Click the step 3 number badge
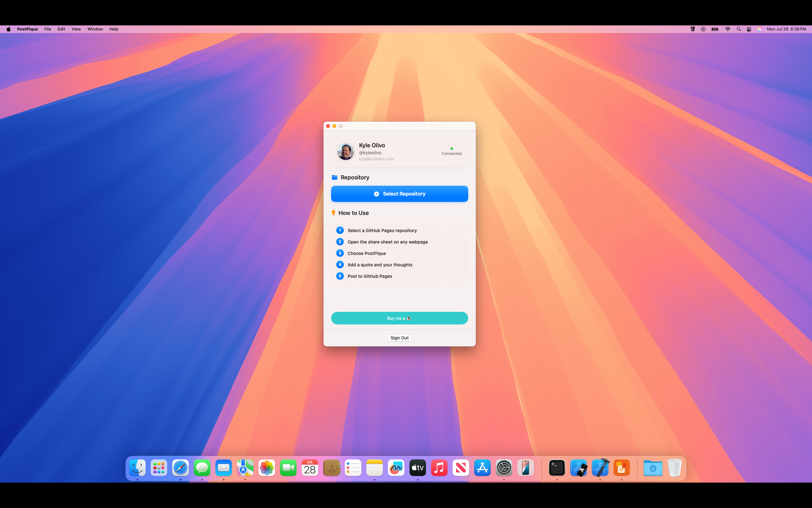Image resolution: width=812 pixels, height=508 pixels. pos(340,253)
